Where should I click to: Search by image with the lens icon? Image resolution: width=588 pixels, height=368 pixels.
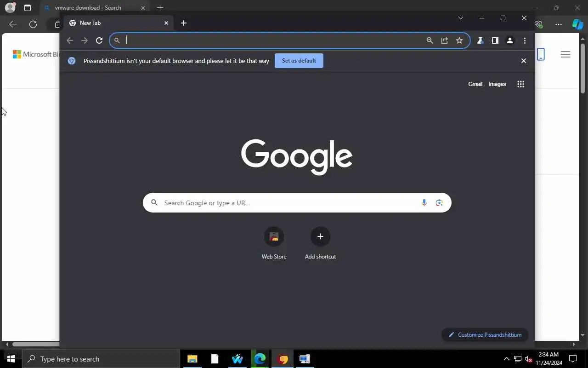pos(439,203)
